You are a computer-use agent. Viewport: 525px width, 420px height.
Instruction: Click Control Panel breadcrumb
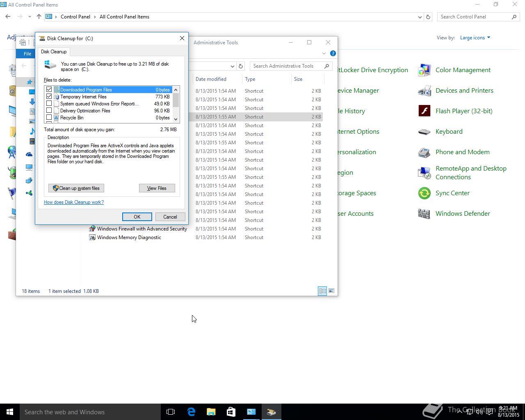[x=75, y=17]
